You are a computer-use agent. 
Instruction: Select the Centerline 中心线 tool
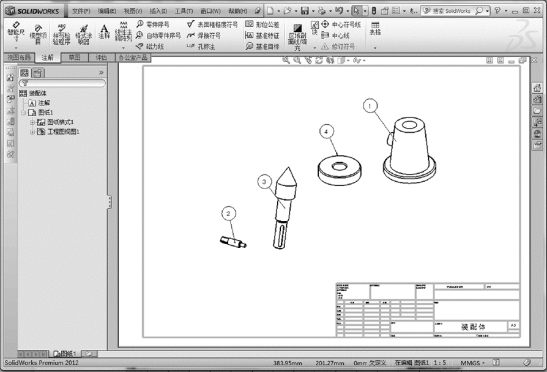point(335,35)
